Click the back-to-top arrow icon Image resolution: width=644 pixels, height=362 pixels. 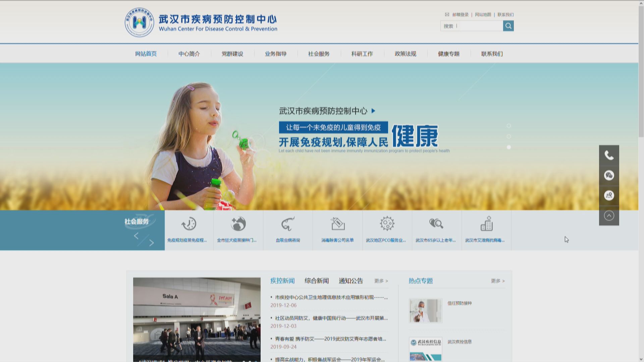[609, 216]
